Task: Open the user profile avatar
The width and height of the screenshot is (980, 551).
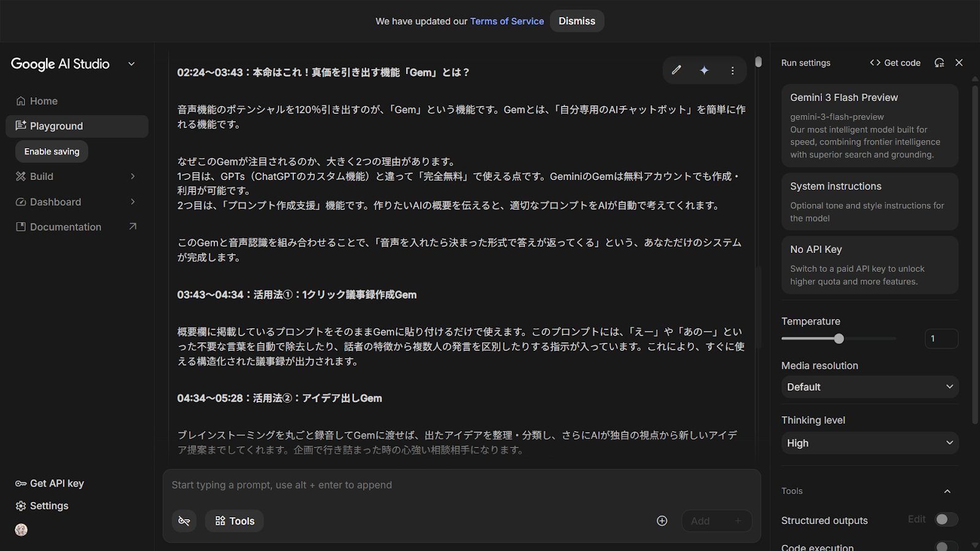Action: [x=21, y=530]
